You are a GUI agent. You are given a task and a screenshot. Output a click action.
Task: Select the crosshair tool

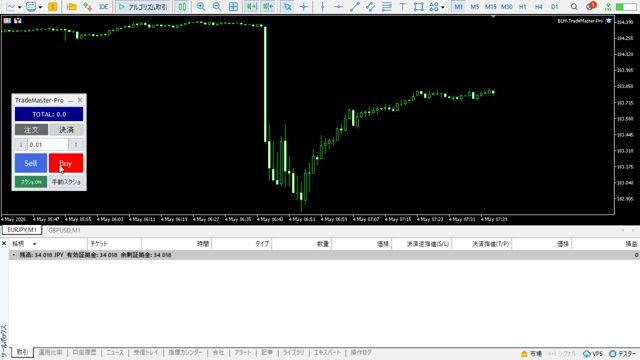(304, 7)
